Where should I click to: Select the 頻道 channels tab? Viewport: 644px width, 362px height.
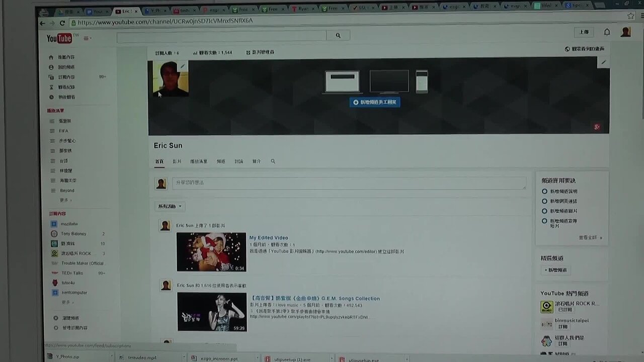[221, 161]
